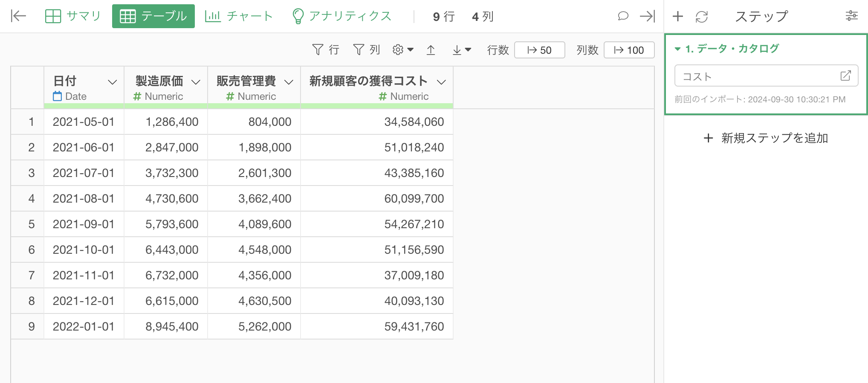Open the gear settings dropdown
Viewport: 868px width, 383px height.
point(403,50)
